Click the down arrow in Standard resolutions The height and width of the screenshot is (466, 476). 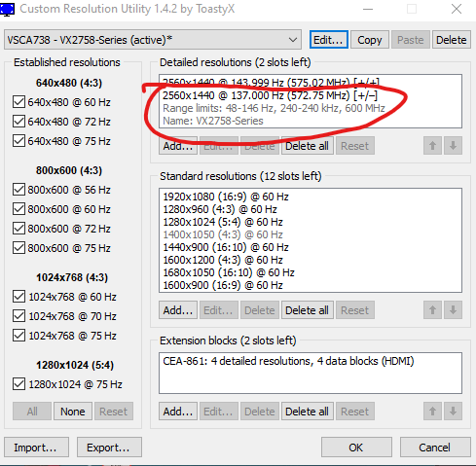(453, 310)
